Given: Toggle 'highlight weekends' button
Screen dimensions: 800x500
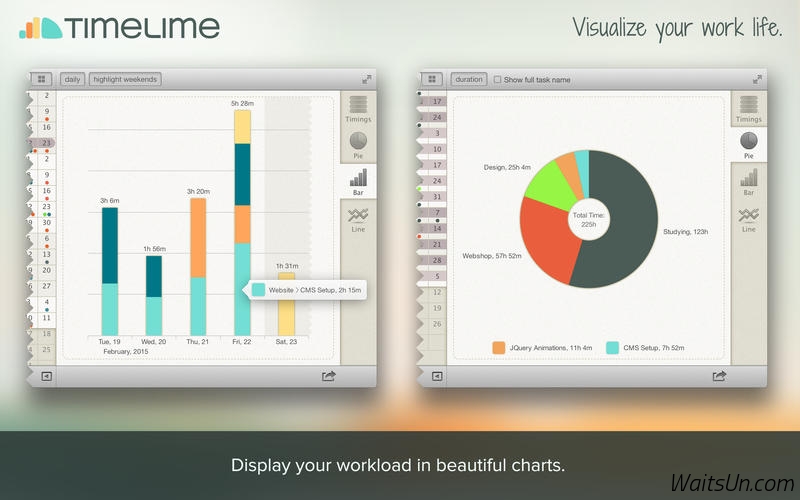Looking at the screenshot, I should click(x=125, y=79).
